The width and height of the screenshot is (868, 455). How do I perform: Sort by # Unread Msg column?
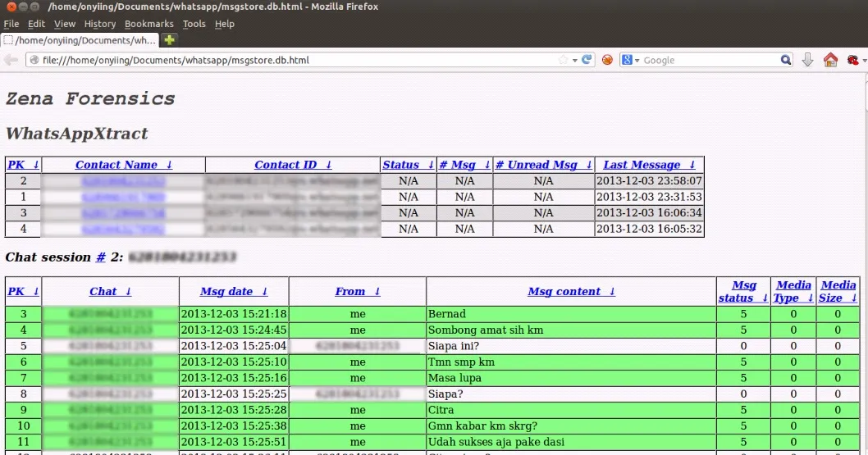(x=544, y=165)
